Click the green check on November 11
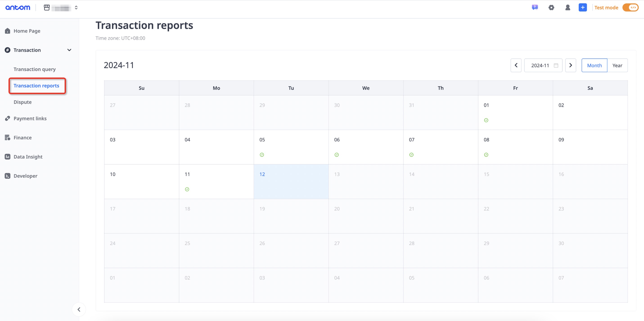 187,189
